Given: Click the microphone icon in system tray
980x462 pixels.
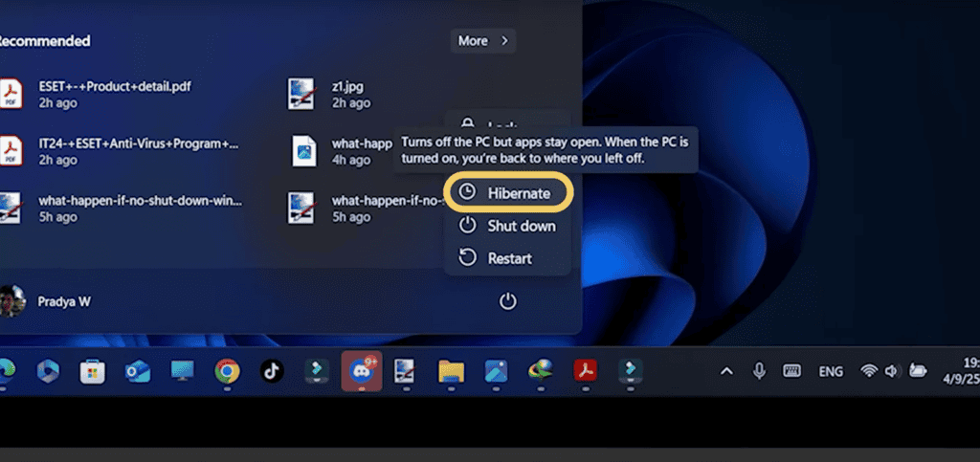Looking at the screenshot, I should 759,371.
